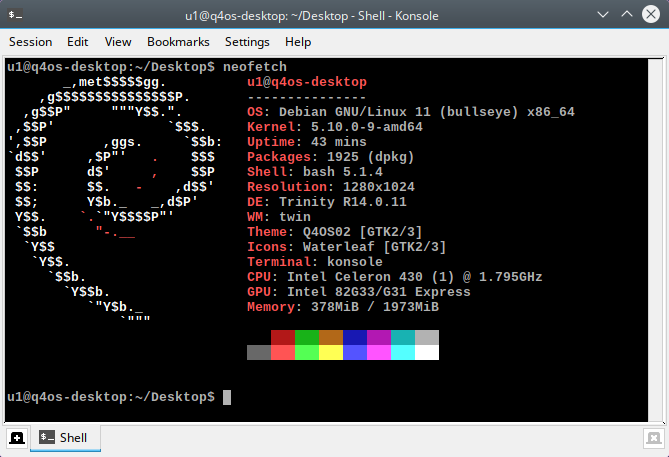Select the Shell tab
669x457 pixels.
pyautogui.click(x=65, y=438)
